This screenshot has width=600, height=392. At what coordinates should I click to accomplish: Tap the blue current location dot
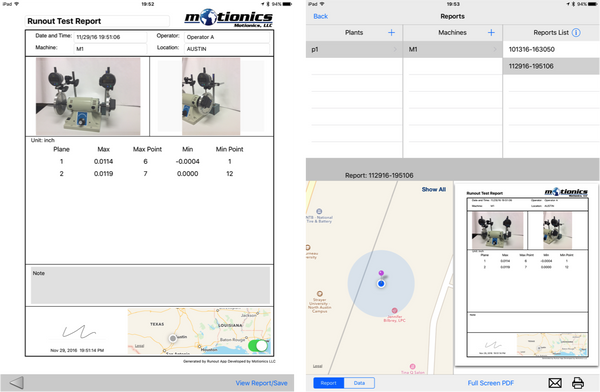click(381, 284)
